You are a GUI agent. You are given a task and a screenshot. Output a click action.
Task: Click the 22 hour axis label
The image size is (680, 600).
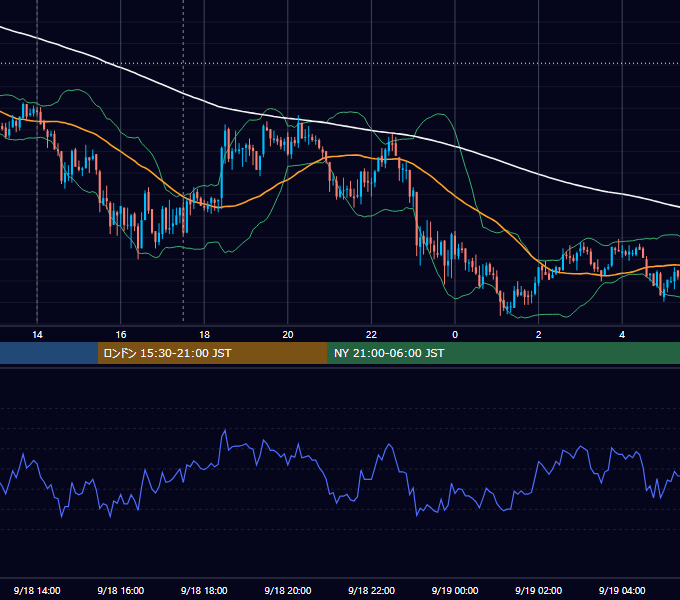click(371, 335)
